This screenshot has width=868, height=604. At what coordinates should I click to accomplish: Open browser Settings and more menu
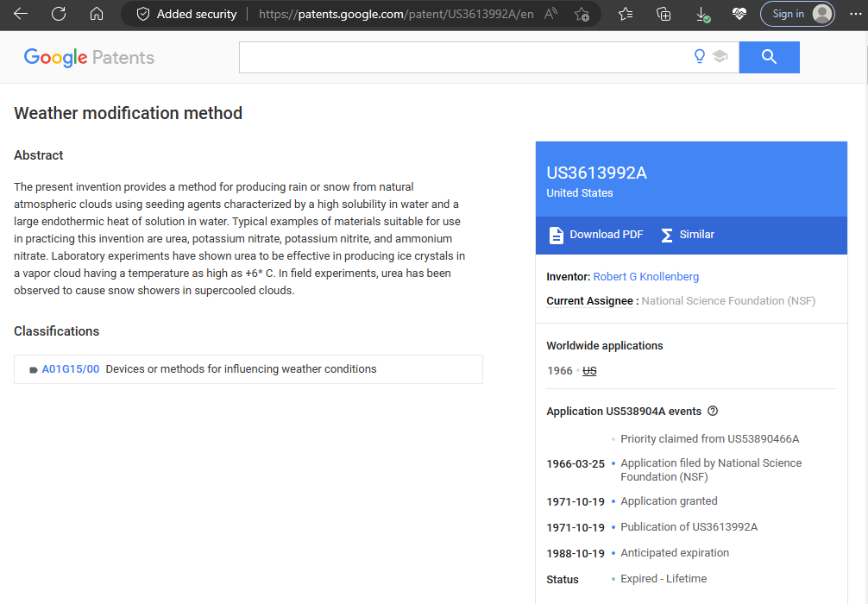click(x=855, y=14)
